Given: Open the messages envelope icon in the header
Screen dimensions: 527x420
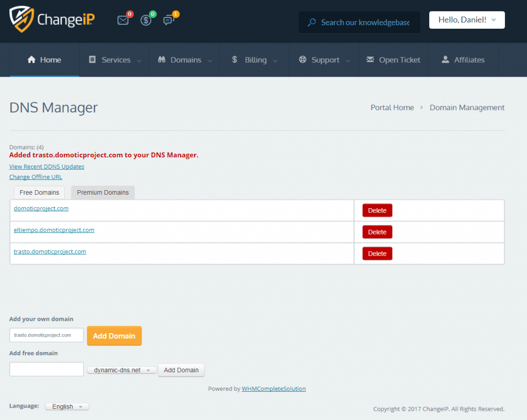Looking at the screenshot, I should 123,20.
